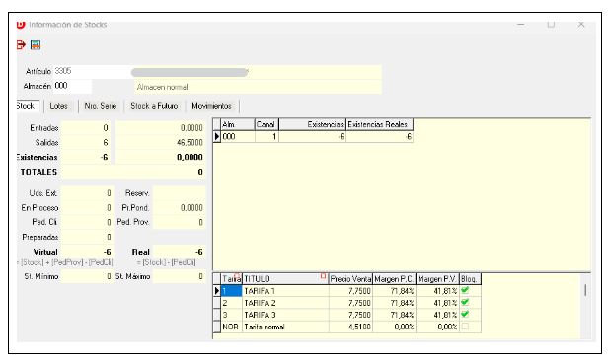Click TARIFA 2 price 7,7500
The height and width of the screenshot is (364, 611).
coord(350,303)
